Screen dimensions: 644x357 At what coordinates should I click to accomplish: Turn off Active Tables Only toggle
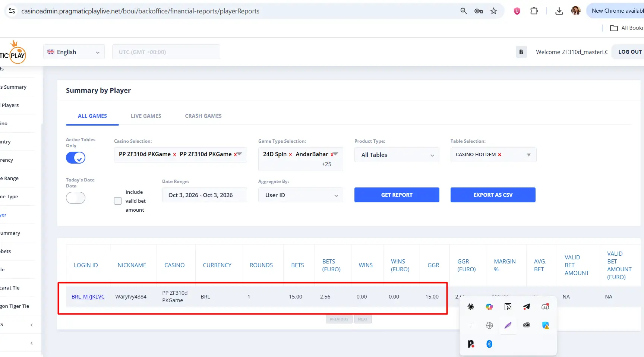click(76, 158)
